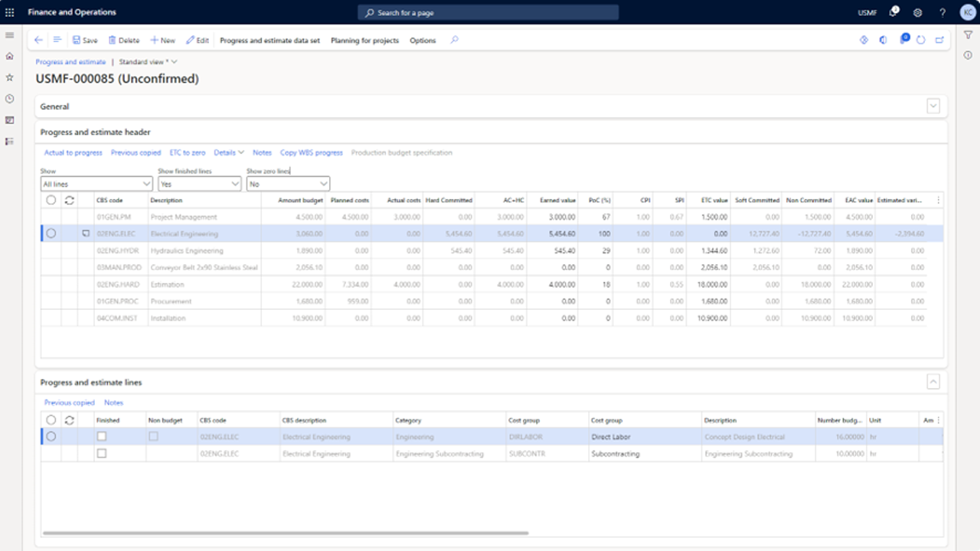Screen dimensions: 980x551
Task: Check Finished for Subcontracting line
Action: (x=102, y=453)
